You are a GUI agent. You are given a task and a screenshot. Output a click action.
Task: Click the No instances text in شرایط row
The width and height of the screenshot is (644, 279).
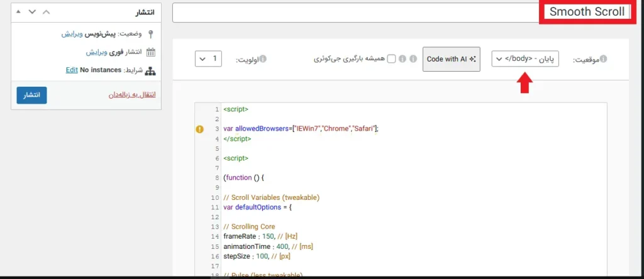click(101, 70)
